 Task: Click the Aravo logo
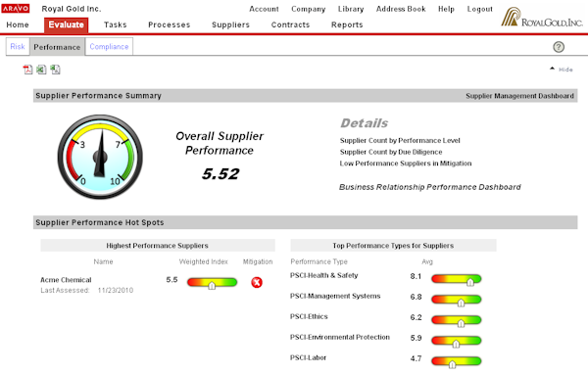click(x=16, y=8)
